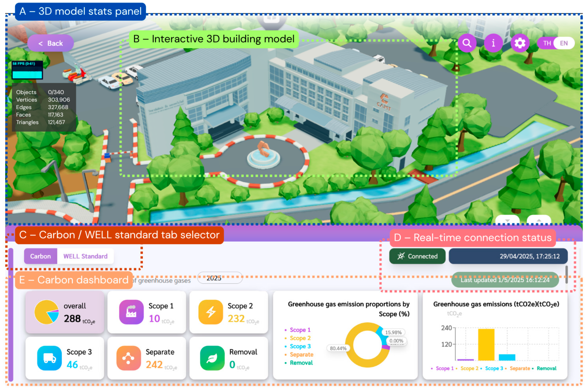Viewport: 588px width, 390px height.
Task: Click the dashboard vertical scrollbar thumb
Action: point(567,274)
